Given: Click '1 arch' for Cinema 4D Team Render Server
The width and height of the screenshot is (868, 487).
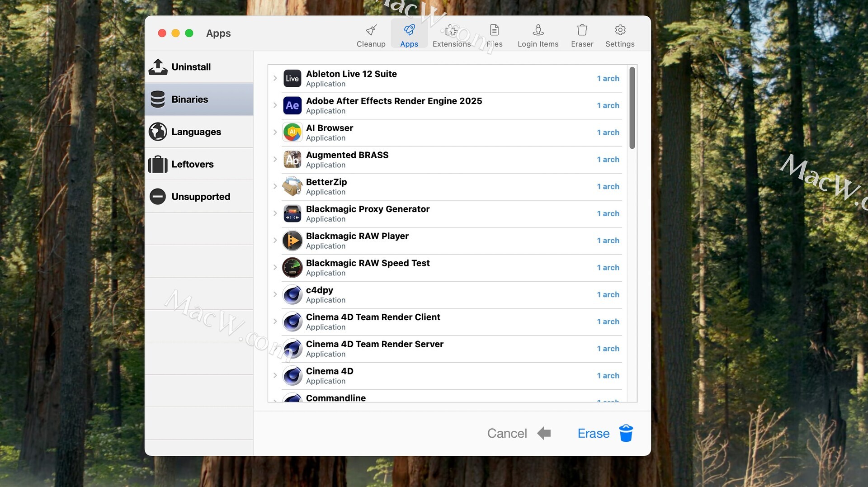Looking at the screenshot, I should 608,349.
